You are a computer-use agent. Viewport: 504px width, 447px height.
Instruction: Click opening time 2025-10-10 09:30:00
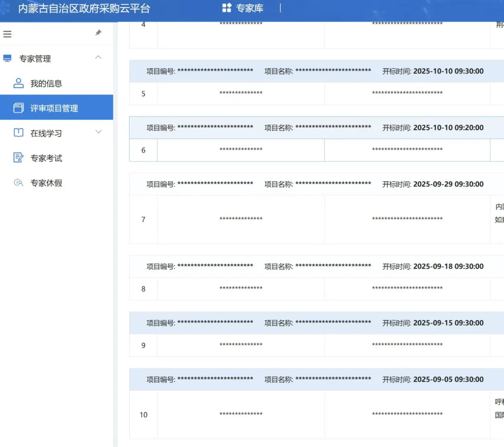pos(449,71)
